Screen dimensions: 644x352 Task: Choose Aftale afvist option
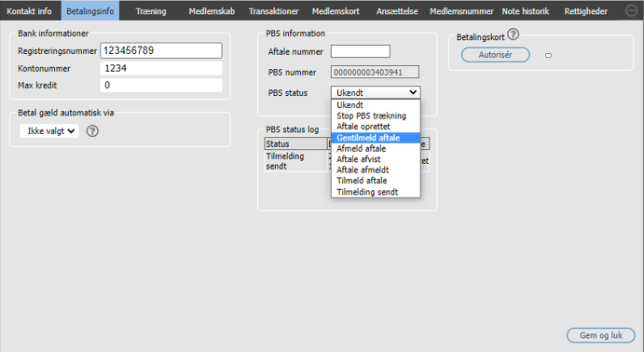[x=376, y=159]
